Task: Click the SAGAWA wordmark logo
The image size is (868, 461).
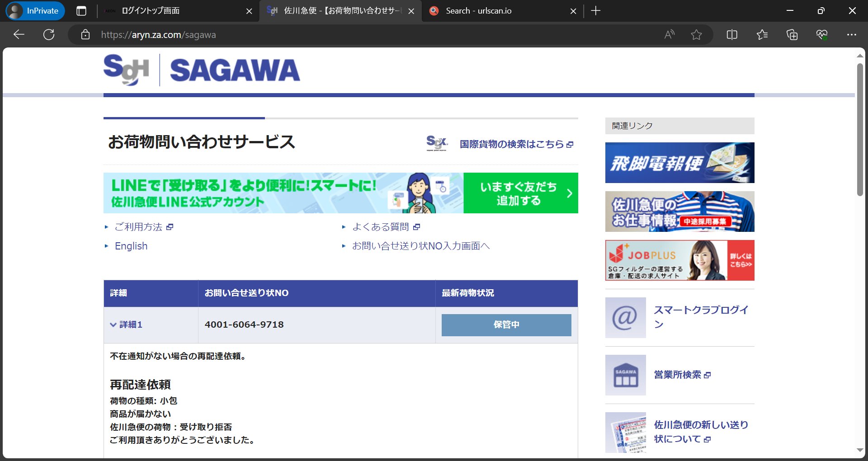Action: (x=235, y=71)
